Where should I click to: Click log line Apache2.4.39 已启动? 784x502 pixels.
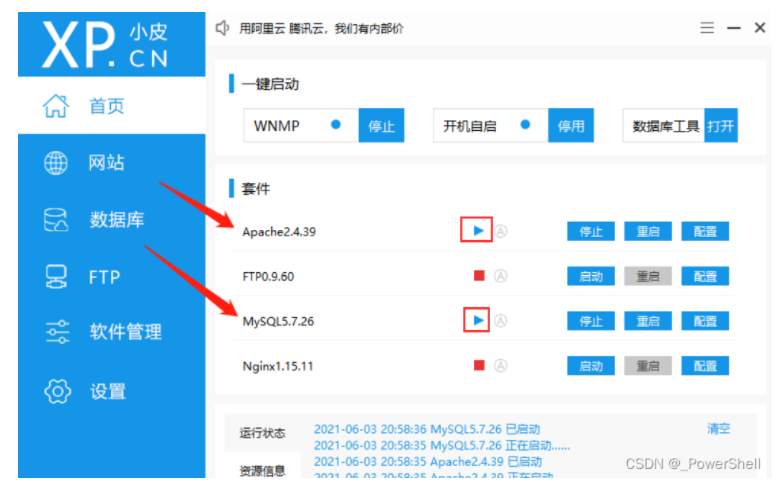428,461
